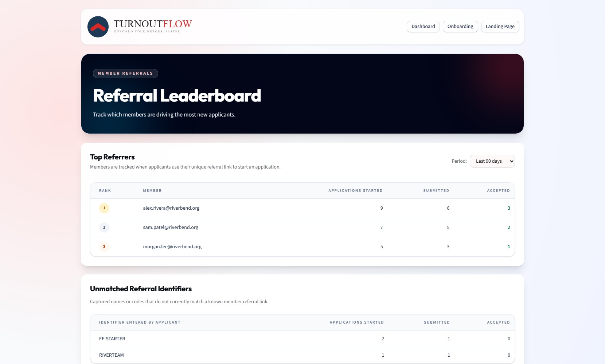Click sam.patel's applications started value 7

(x=382, y=227)
